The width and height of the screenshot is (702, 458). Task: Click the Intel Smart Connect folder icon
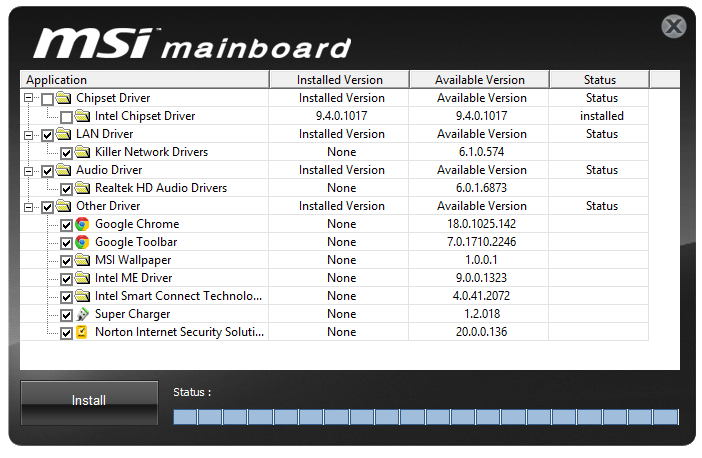pyautogui.click(x=82, y=296)
